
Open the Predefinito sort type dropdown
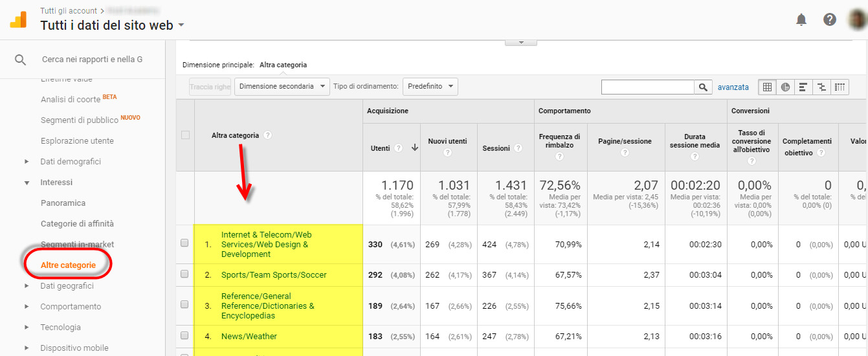click(430, 87)
